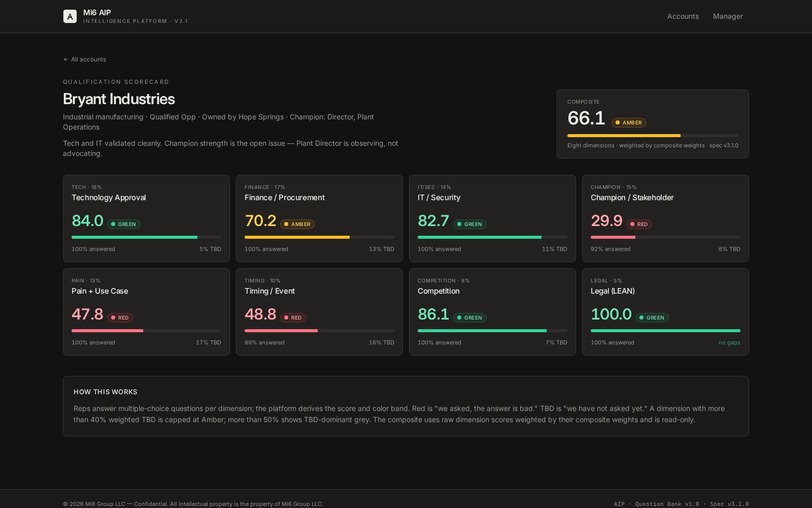Click the COMPOSITE score progress bar

pyautogui.click(x=653, y=136)
